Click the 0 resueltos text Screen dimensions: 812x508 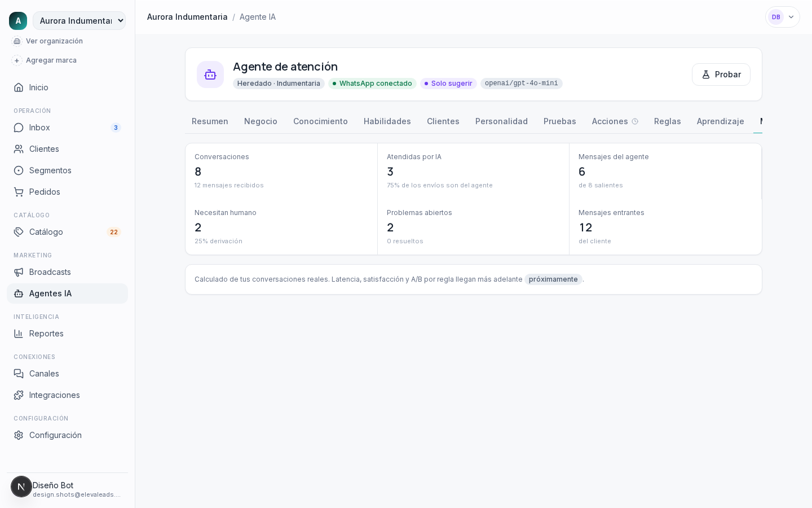pyautogui.click(x=405, y=241)
